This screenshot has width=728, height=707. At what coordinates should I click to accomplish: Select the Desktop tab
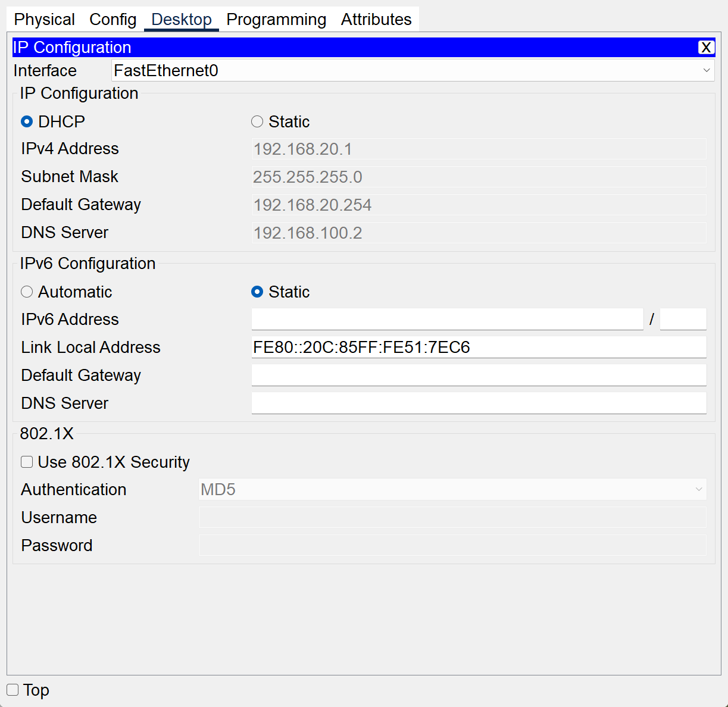click(181, 19)
